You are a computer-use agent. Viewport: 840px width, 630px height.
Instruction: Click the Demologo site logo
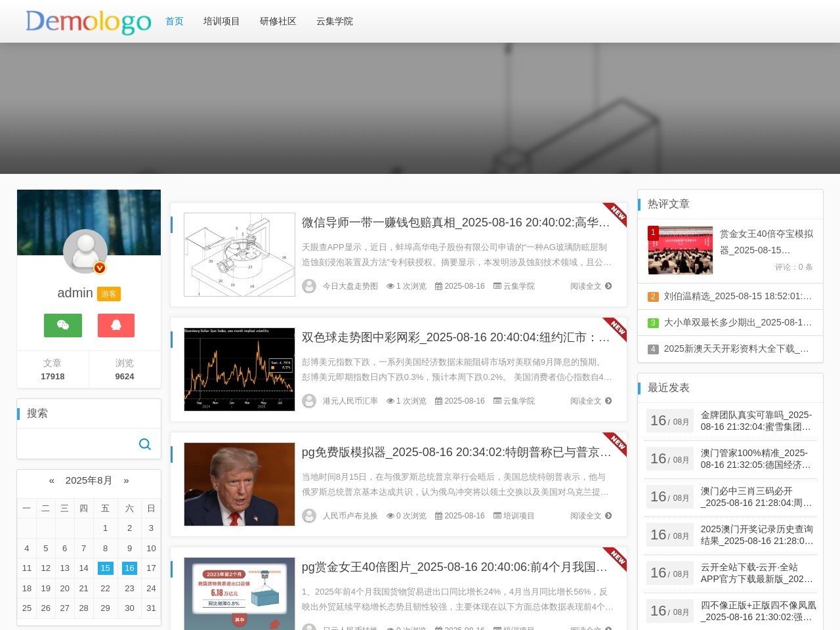click(x=89, y=22)
